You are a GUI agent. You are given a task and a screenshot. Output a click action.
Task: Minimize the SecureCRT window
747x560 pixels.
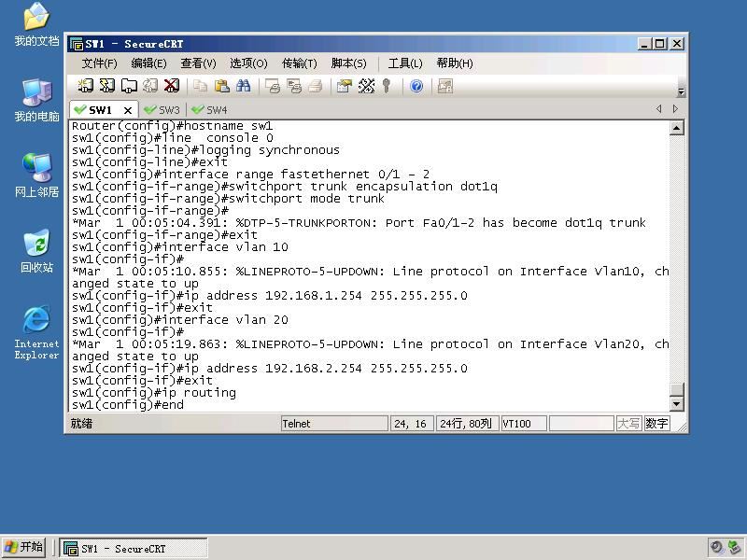(644, 44)
